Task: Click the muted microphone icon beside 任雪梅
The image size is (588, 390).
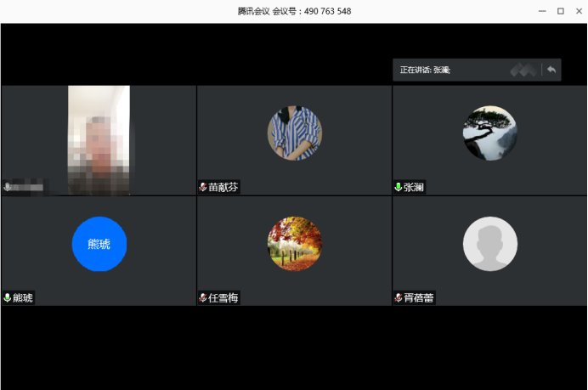Action: (x=203, y=297)
